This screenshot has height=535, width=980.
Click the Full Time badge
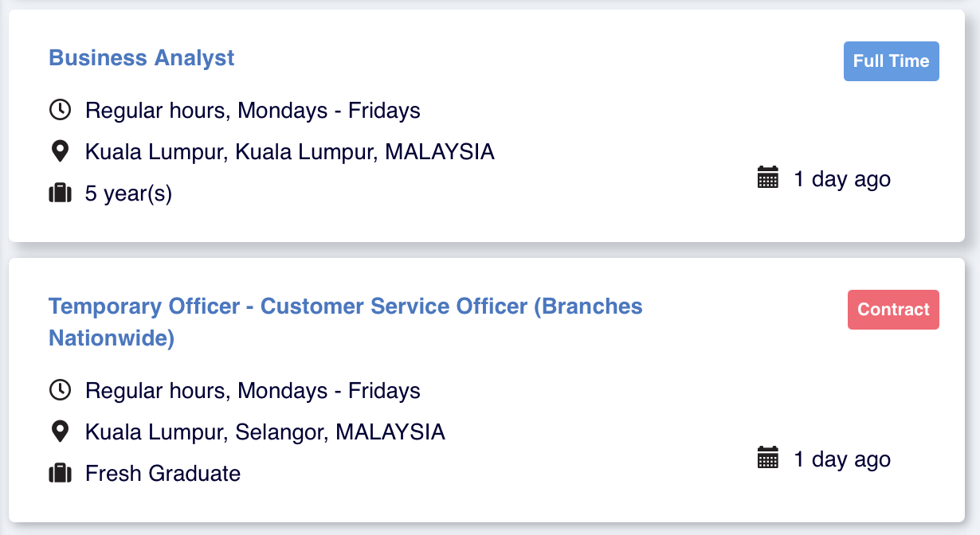point(891,61)
